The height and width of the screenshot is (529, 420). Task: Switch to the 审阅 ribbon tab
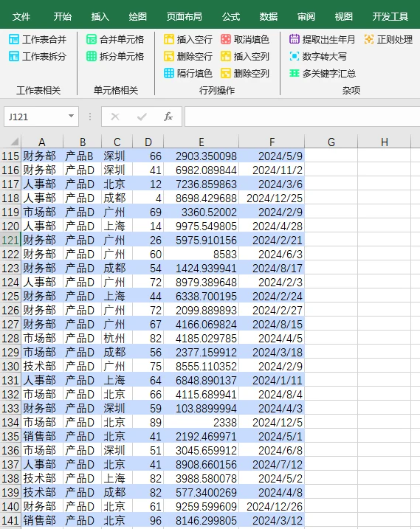tap(306, 16)
